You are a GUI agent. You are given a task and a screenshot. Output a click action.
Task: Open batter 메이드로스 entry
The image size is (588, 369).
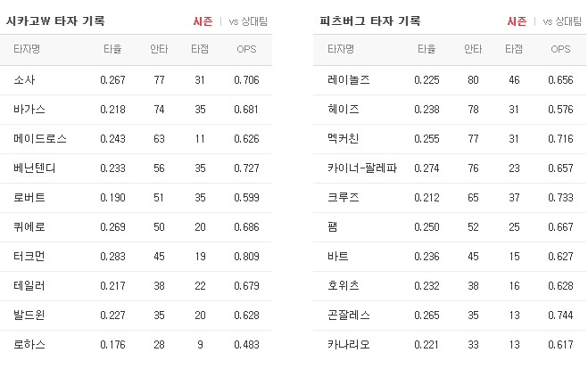(x=40, y=139)
